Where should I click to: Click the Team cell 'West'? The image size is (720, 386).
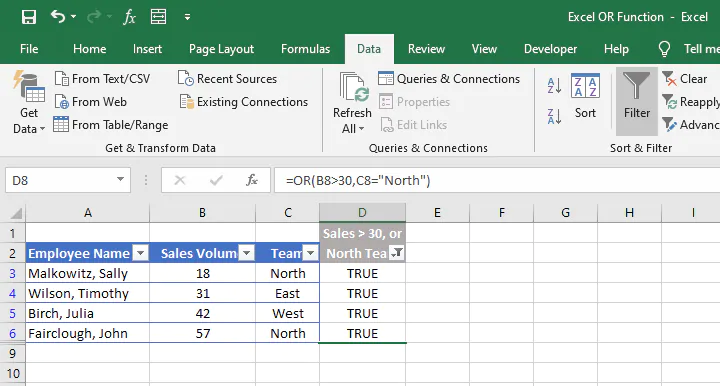[x=287, y=313]
